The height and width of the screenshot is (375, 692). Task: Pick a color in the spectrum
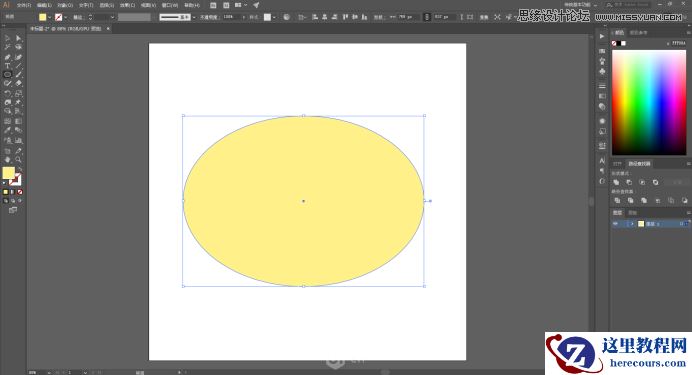(649, 102)
